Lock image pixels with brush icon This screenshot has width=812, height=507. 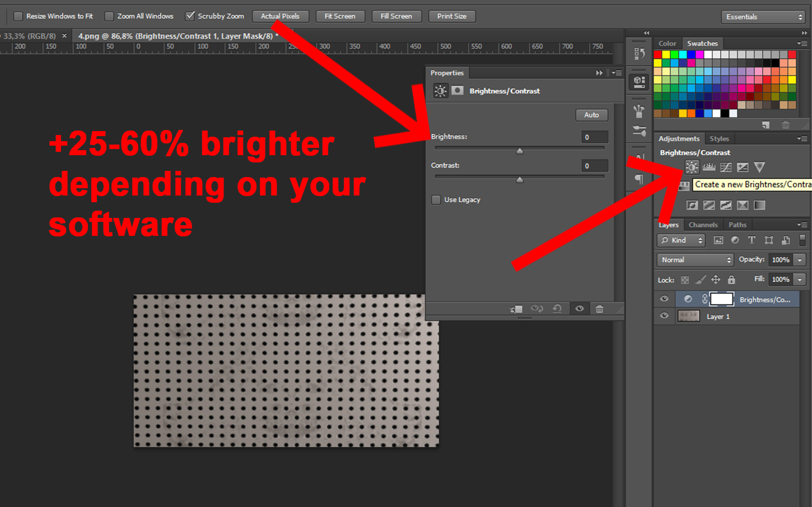(x=701, y=279)
